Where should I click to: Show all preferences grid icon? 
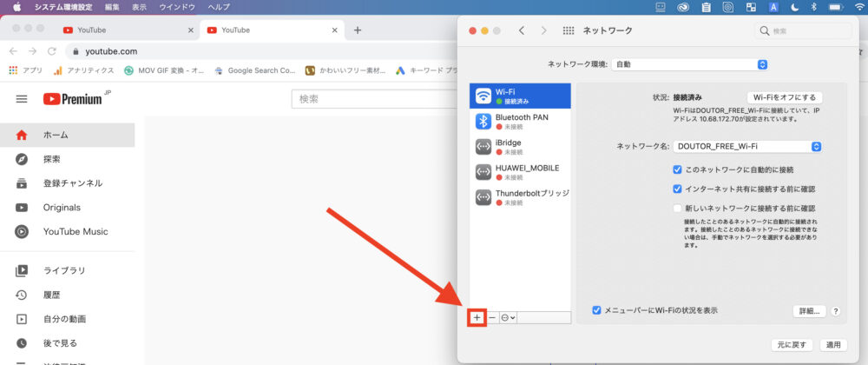pyautogui.click(x=569, y=31)
